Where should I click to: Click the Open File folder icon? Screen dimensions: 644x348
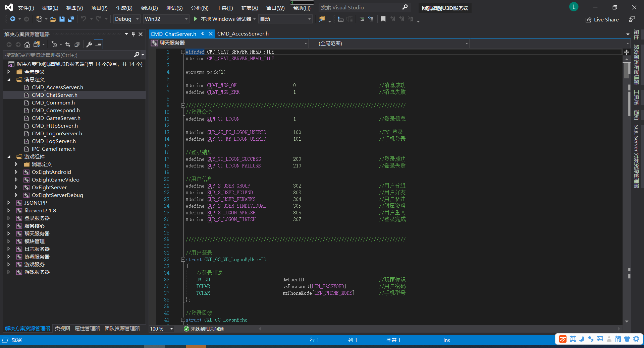point(53,19)
